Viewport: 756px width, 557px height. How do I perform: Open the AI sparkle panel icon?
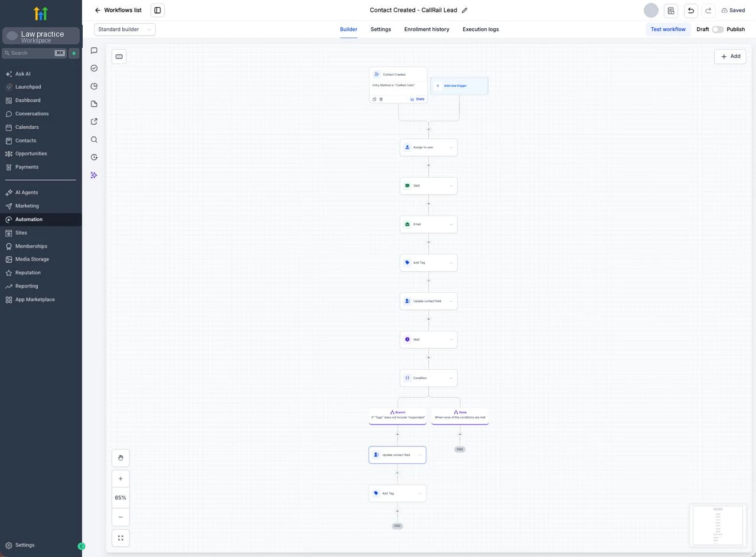(x=94, y=175)
